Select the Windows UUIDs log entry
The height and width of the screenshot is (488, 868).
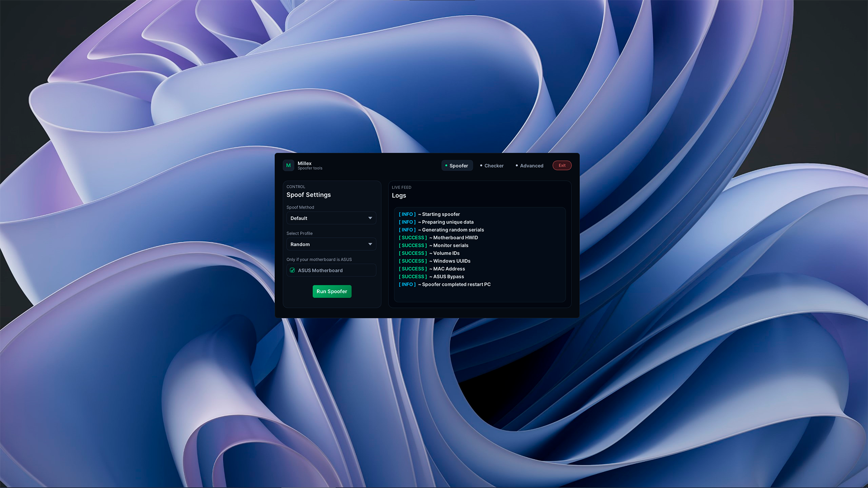point(451,261)
